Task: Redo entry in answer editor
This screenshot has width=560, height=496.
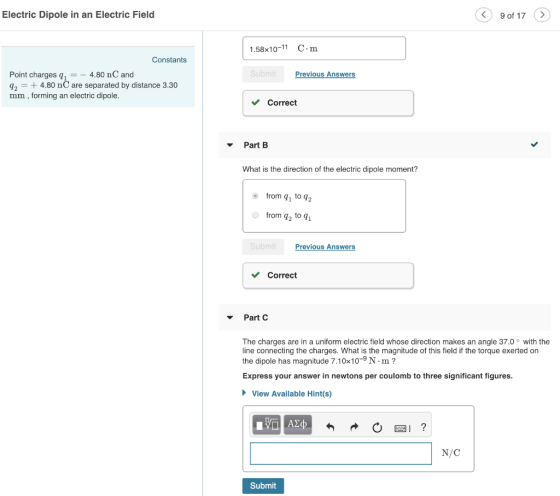Action: pyautogui.click(x=354, y=427)
